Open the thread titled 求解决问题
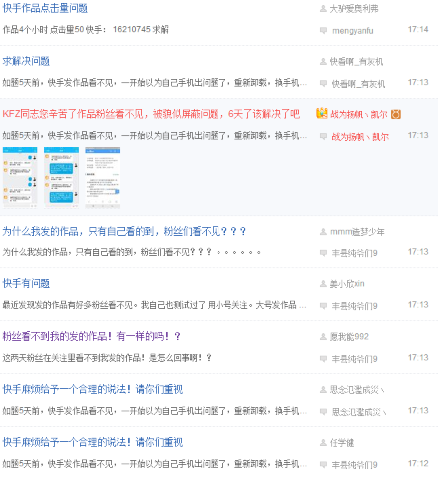 pos(26,61)
